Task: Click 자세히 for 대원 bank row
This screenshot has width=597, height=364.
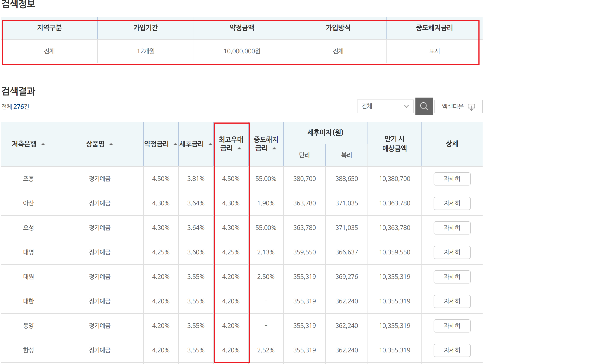Action: tap(452, 277)
